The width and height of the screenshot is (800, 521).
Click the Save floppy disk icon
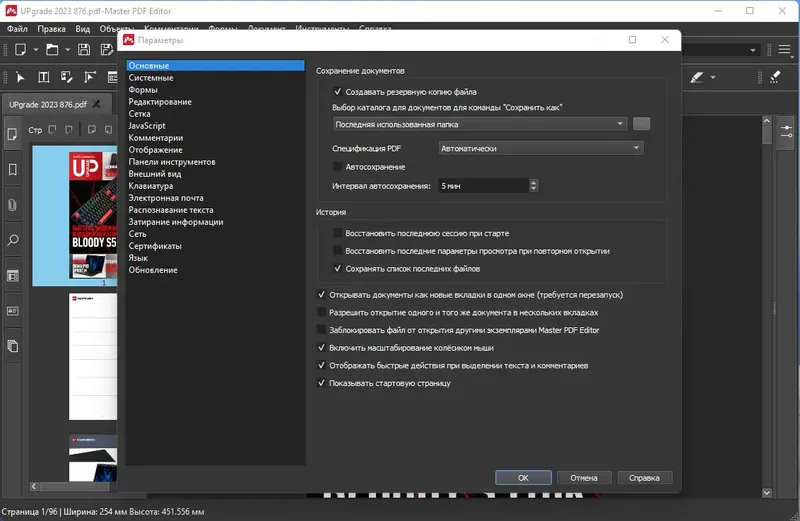click(84, 49)
